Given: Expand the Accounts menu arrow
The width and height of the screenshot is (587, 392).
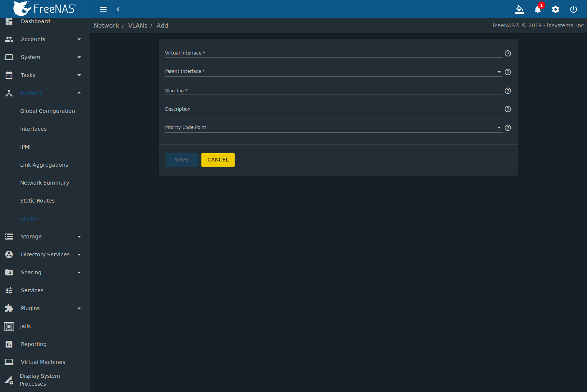Looking at the screenshot, I should 79,39.
